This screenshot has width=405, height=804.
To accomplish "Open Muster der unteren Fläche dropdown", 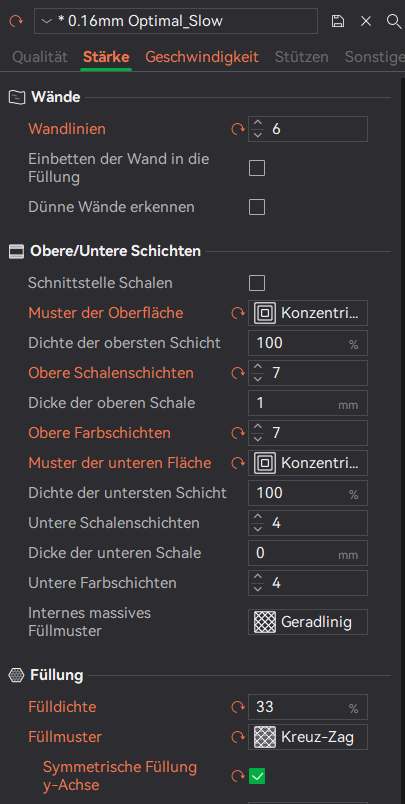I will click(308, 463).
